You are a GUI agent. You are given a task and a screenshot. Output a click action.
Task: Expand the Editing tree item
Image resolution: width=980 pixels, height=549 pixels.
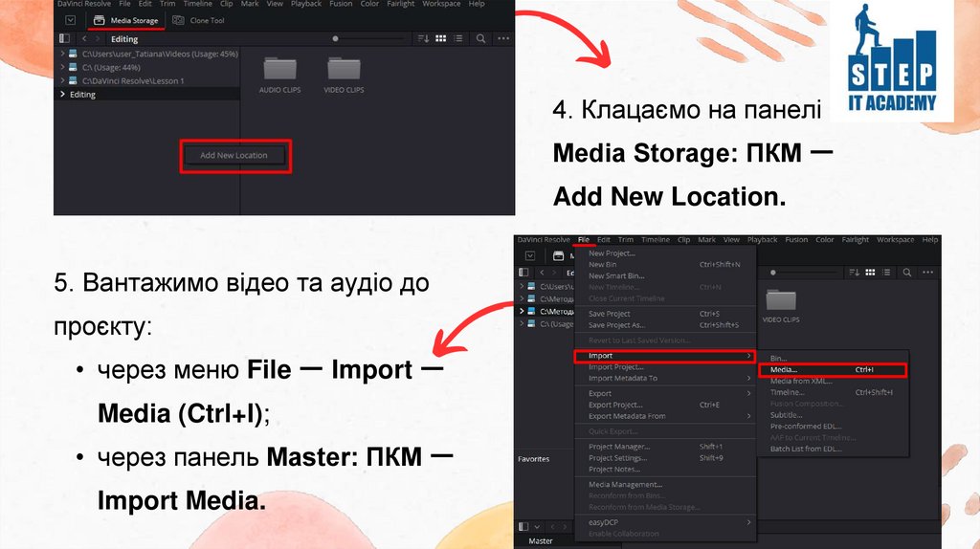coord(62,95)
